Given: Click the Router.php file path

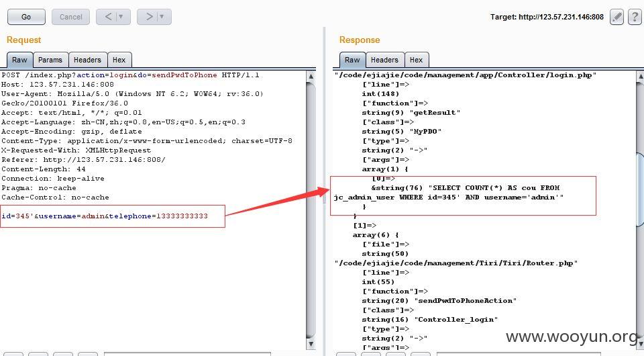Looking at the screenshot, I should [x=456, y=263].
